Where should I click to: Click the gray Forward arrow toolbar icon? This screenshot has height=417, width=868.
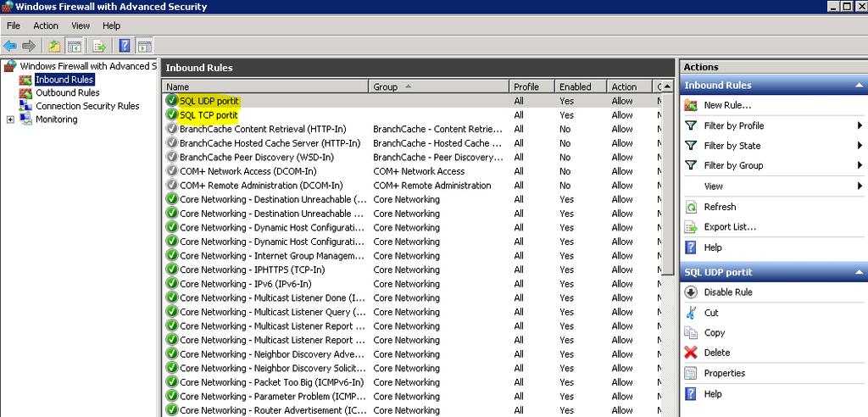pos(29,46)
